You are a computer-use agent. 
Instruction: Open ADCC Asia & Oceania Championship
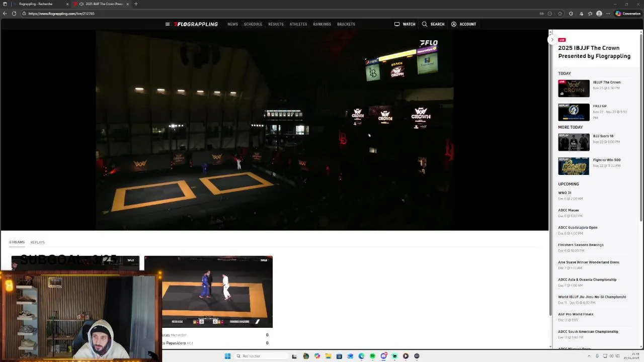tap(587, 280)
